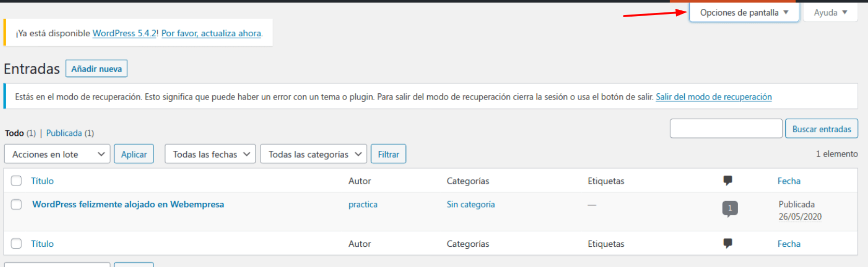Click the comments bubble icon in header row

[x=727, y=180]
